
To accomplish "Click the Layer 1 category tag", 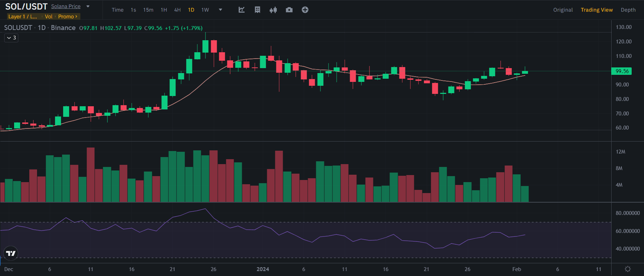I will pyautogui.click(x=23, y=17).
